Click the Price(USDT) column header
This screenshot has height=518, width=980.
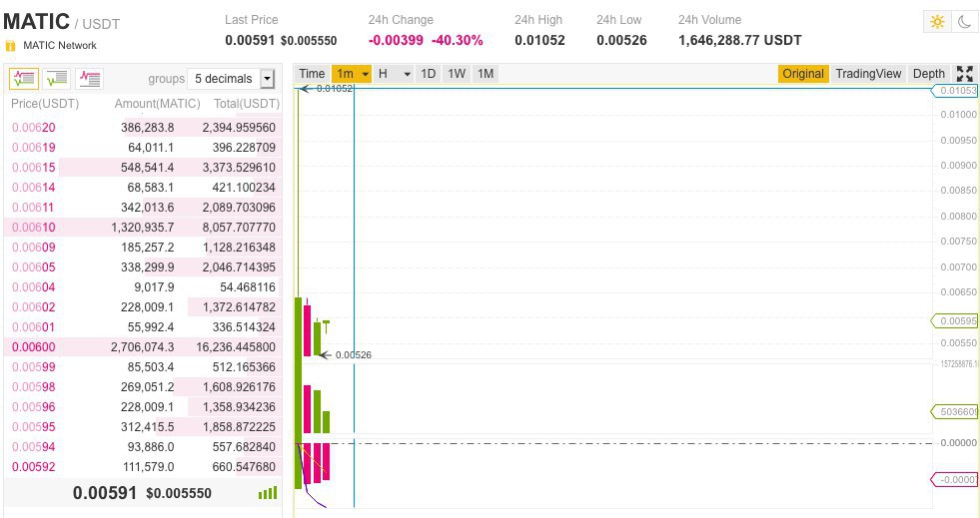[x=45, y=104]
